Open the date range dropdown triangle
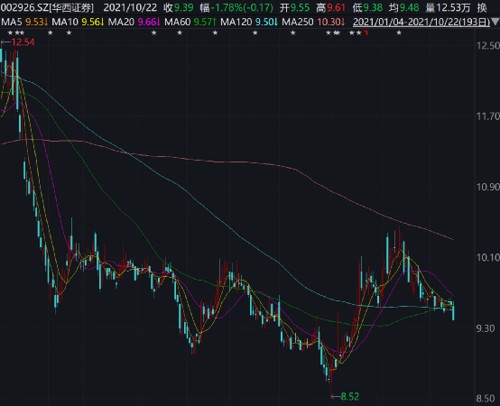The width and height of the screenshot is (500, 406). click(495, 23)
